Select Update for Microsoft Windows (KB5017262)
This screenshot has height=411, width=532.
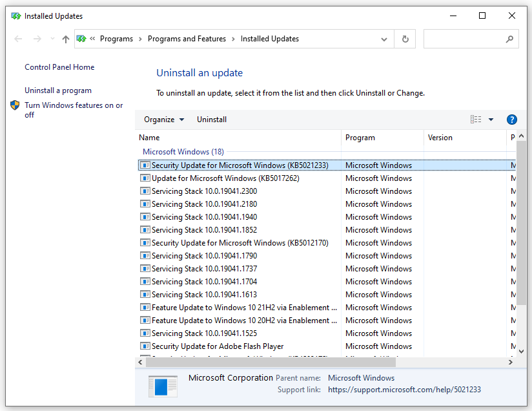225,178
